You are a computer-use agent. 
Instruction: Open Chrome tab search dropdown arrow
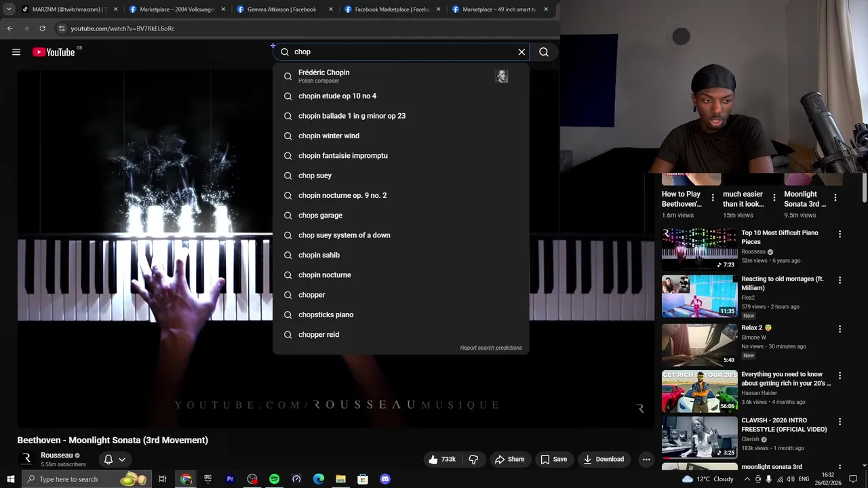pyautogui.click(x=9, y=9)
